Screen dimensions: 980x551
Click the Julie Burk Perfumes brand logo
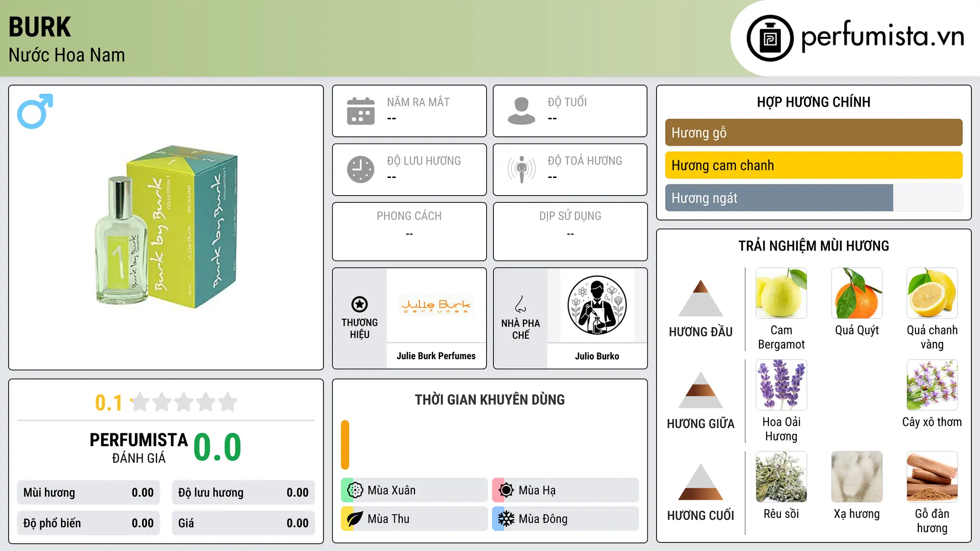[x=436, y=305]
